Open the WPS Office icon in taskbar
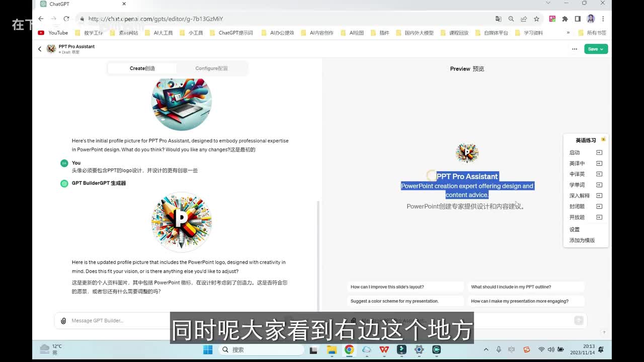Viewport: 644px width, 362px height. click(x=384, y=349)
